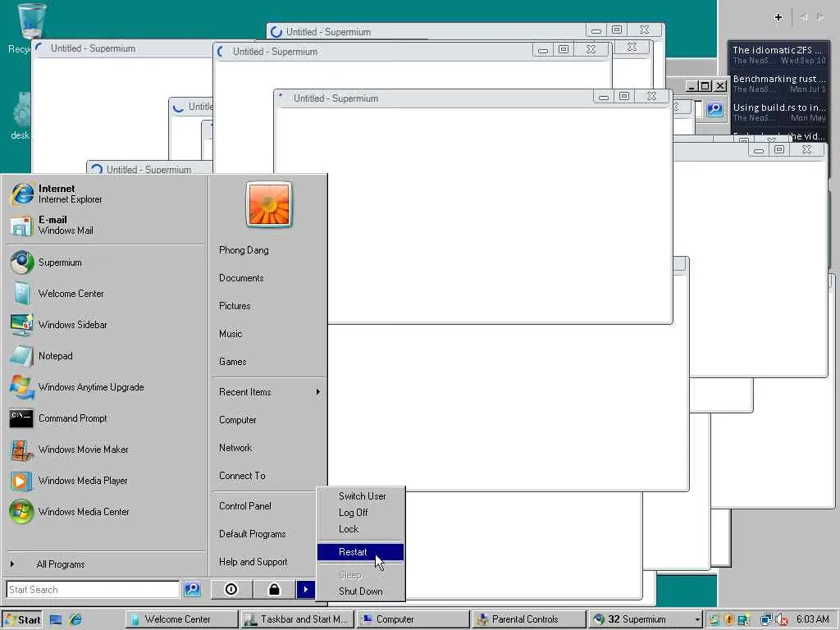The height and width of the screenshot is (630, 840).
Task: Switch to Parental Controls taskbar button
Action: click(529, 619)
